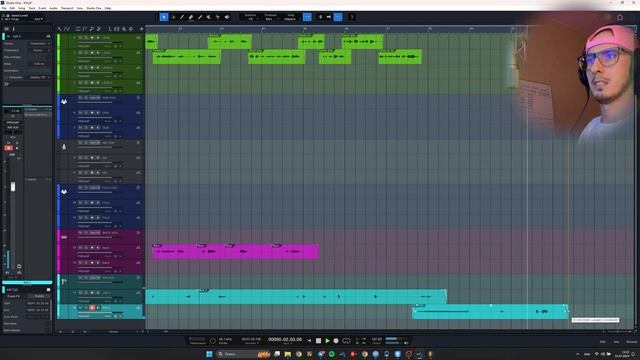Image resolution: width=640 pixels, height=360 pixels.
Task: Open the File menu
Action: click(4, 8)
